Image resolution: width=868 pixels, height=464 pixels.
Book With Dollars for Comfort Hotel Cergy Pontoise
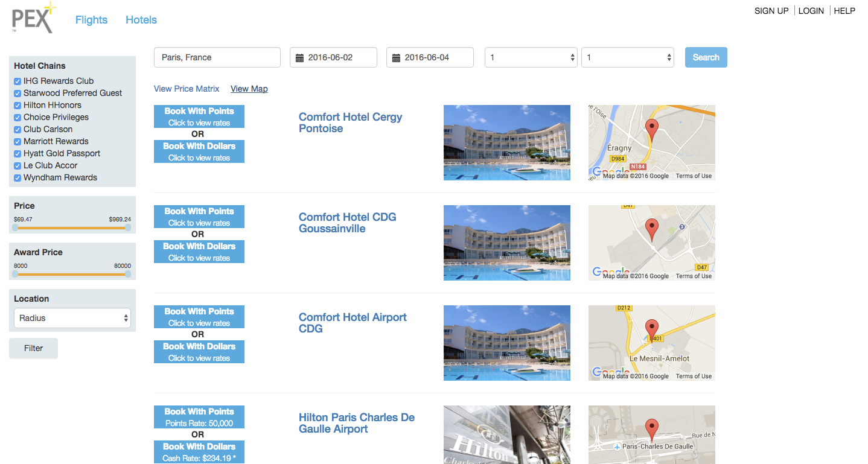coord(199,151)
